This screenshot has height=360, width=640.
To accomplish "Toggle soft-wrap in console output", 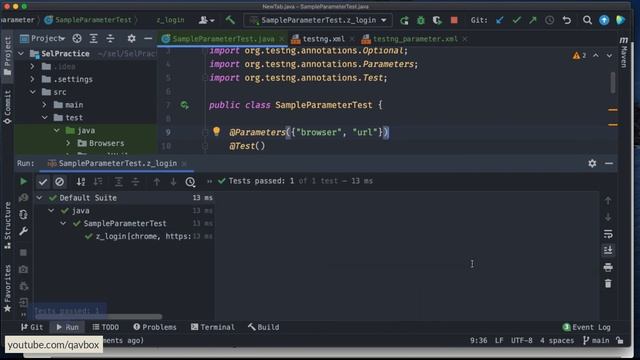I will [608, 234].
